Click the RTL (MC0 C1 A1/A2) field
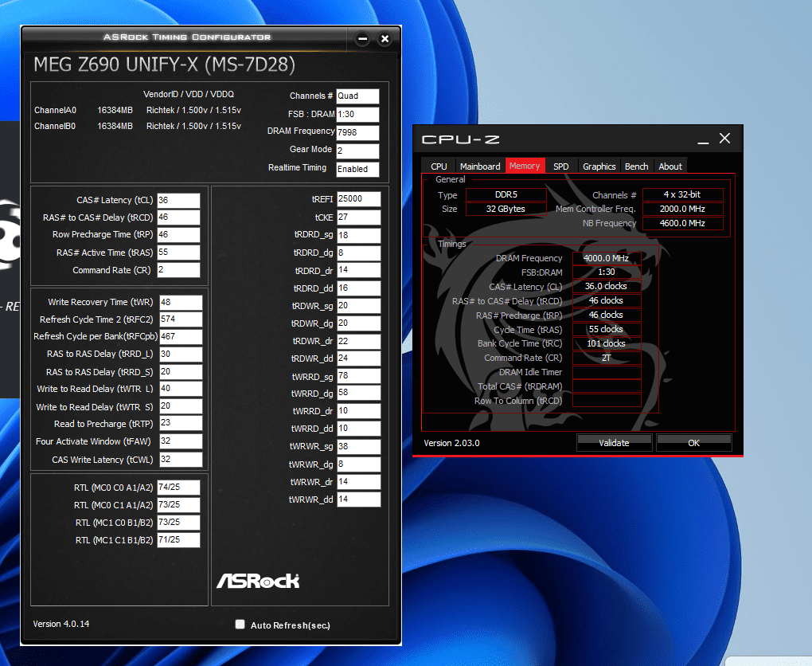Image resolution: width=812 pixels, height=666 pixels. [x=178, y=505]
